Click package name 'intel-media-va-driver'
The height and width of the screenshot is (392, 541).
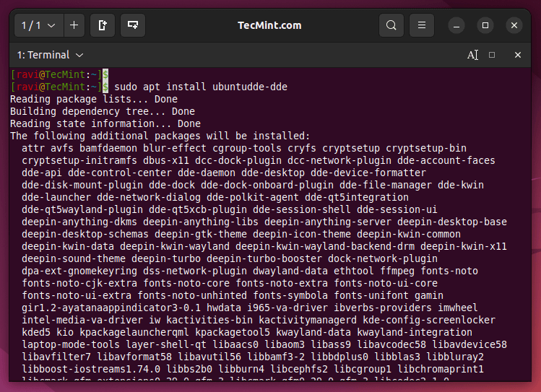point(82,320)
